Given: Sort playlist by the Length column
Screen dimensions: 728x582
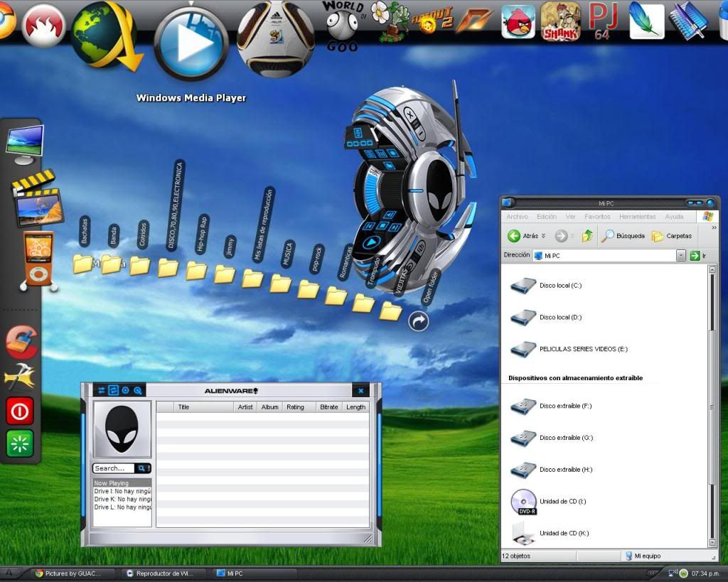Looking at the screenshot, I should (x=355, y=407).
